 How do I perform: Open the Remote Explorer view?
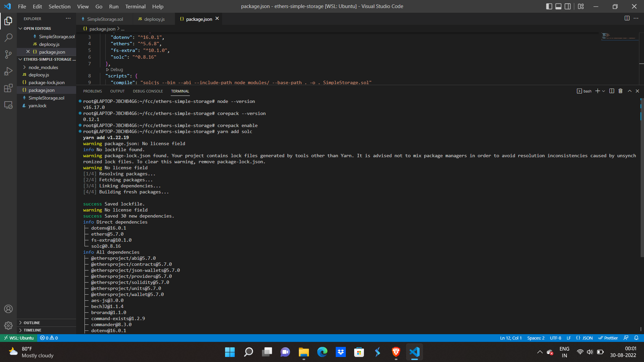tap(8, 105)
